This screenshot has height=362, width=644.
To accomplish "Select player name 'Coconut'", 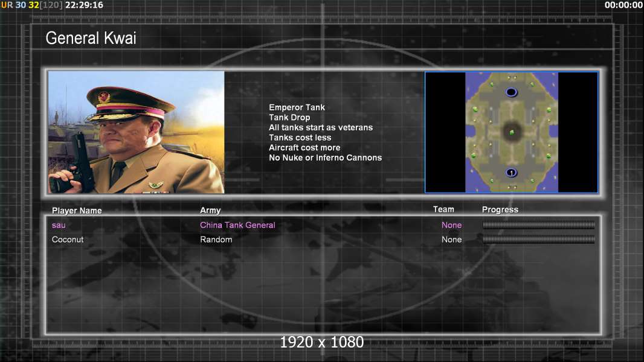I will (x=67, y=240).
